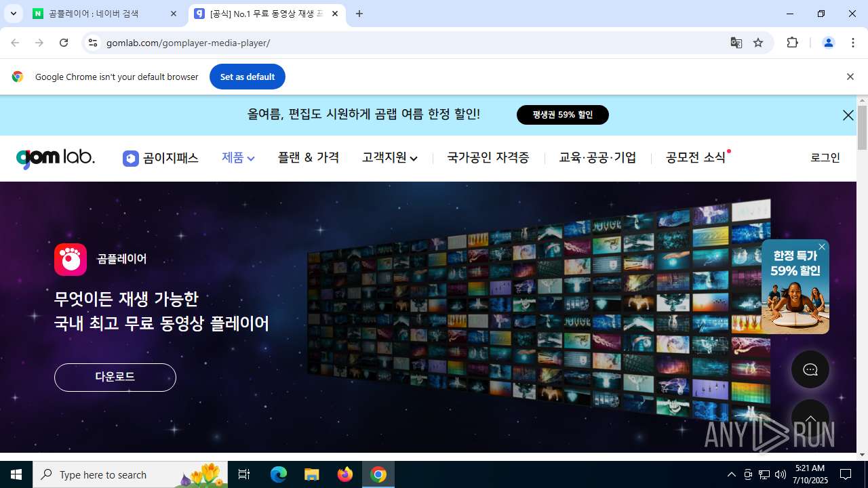View site information icon
The width and height of the screenshot is (868, 488).
pyautogui.click(x=93, y=43)
